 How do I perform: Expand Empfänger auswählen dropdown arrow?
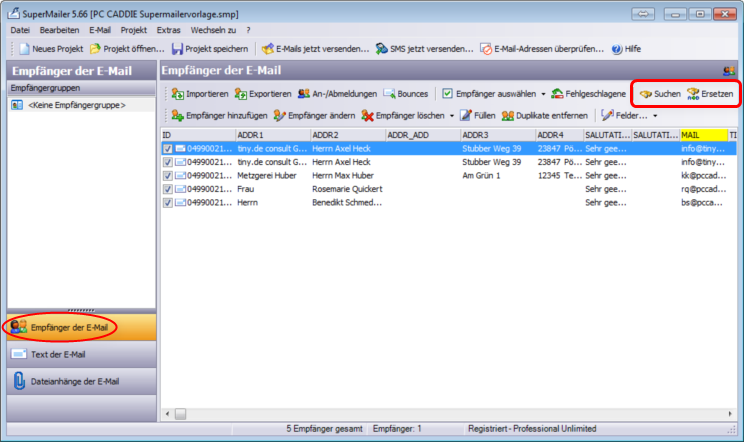coord(544,93)
